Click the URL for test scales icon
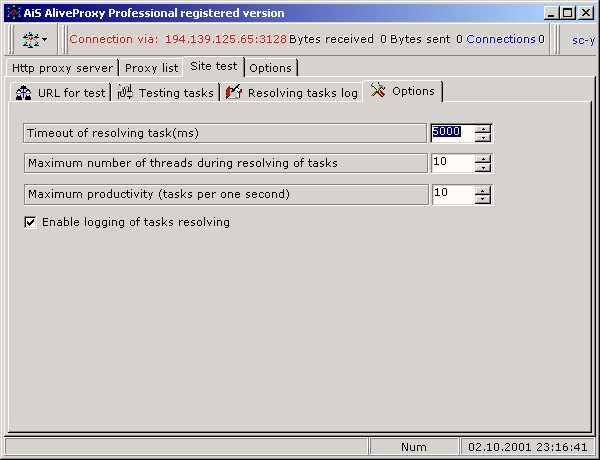The height and width of the screenshot is (460, 600). point(24,93)
